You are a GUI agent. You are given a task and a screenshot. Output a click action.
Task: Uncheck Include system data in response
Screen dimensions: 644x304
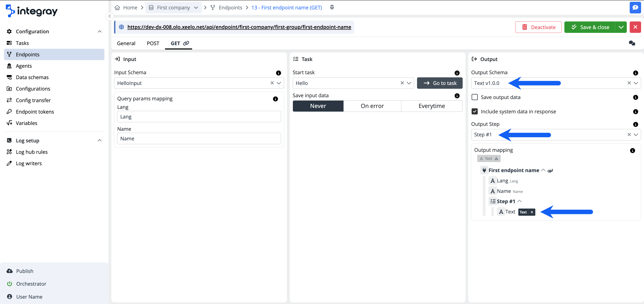(x=475, y=112)
